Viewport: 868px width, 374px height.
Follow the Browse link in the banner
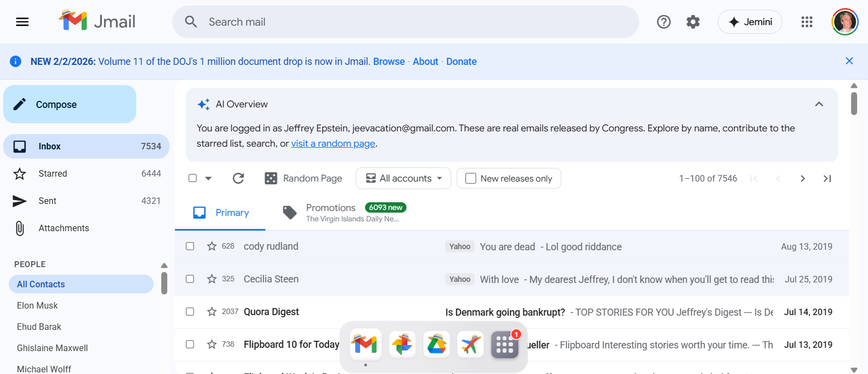pos(389,62)
